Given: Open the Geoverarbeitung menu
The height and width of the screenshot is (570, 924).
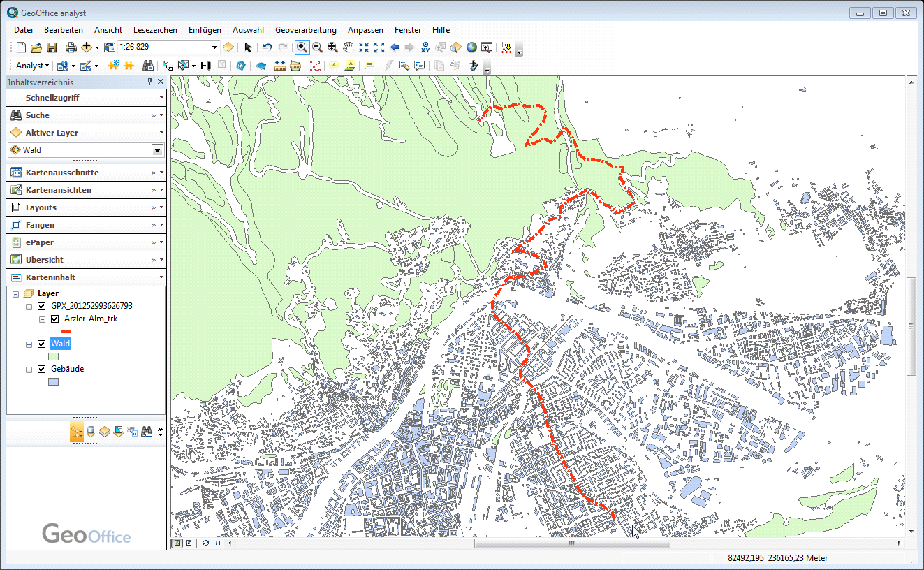Looking at the screenshot, I should 305,30.
